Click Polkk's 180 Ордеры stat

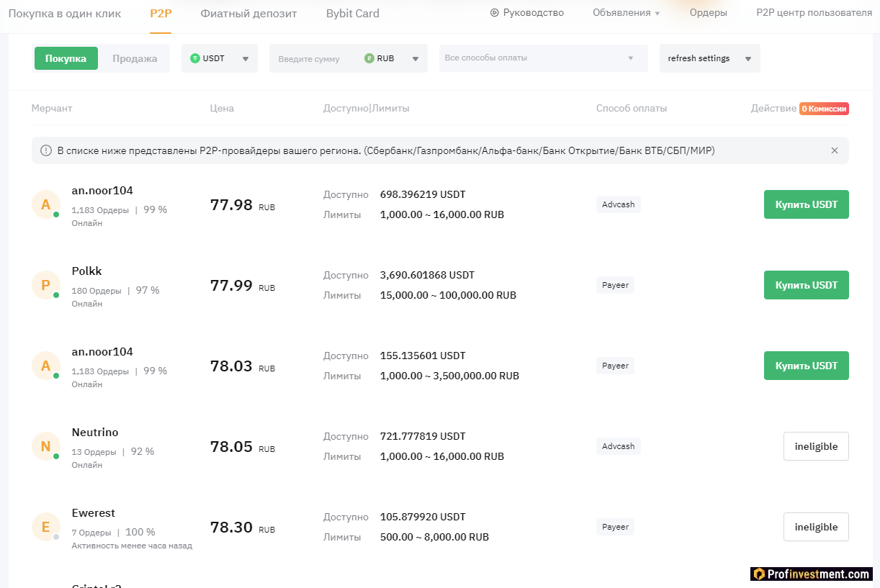pos(96,291)
